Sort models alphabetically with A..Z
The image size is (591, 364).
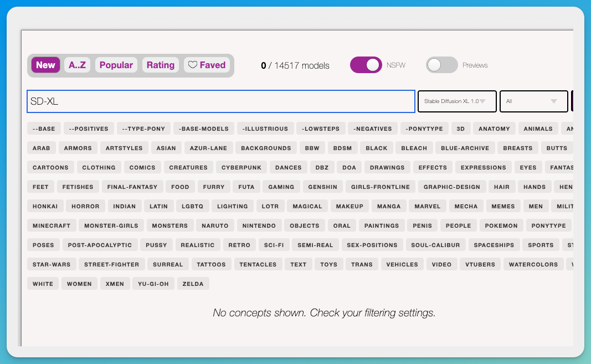coord(77,65)
